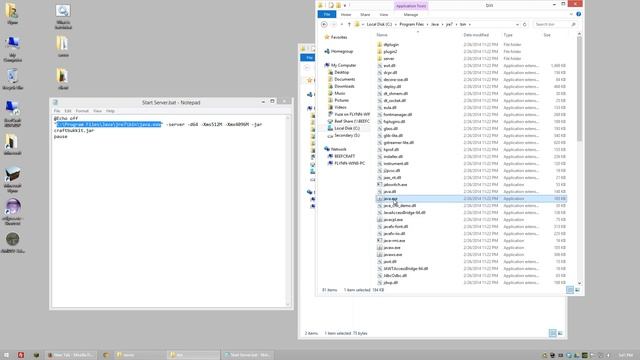
Task: Select the javaw.exe file icon
Action: pos(380,248)
